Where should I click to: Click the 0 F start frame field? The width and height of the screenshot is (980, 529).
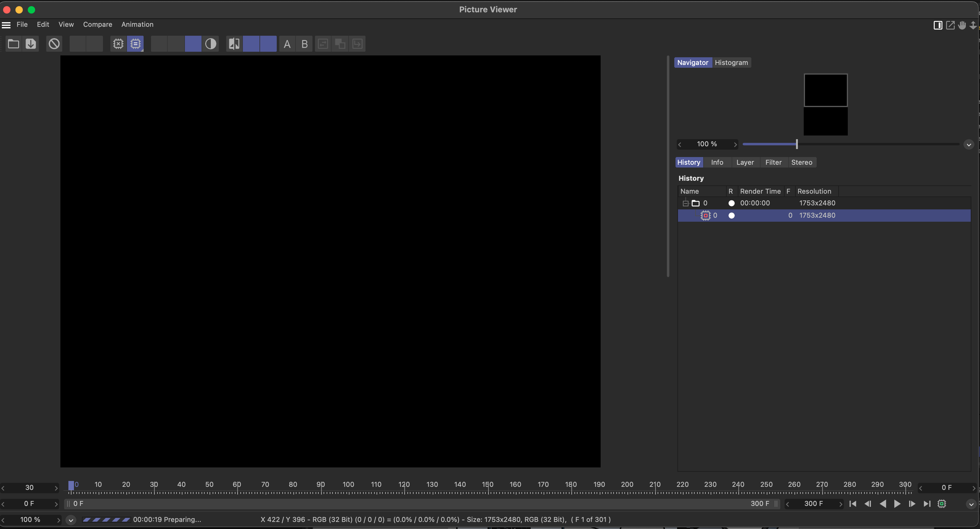(29, 504)
